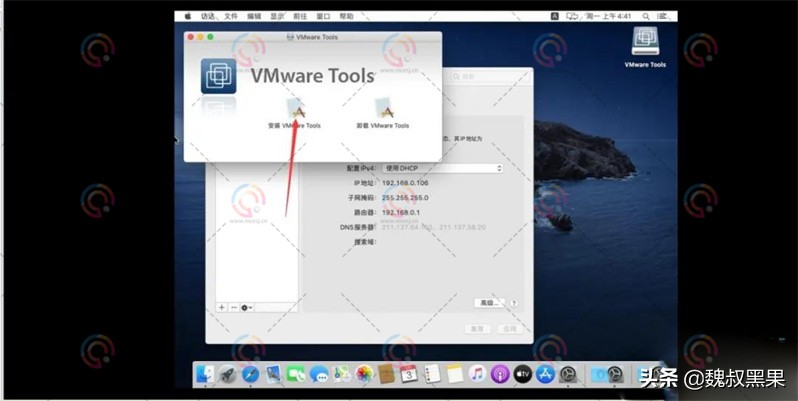Image resolution: width=798 pixels, height=401 pixels.
Task: Click the 应用 button in Network window
Action: click(x=510, y=329)
